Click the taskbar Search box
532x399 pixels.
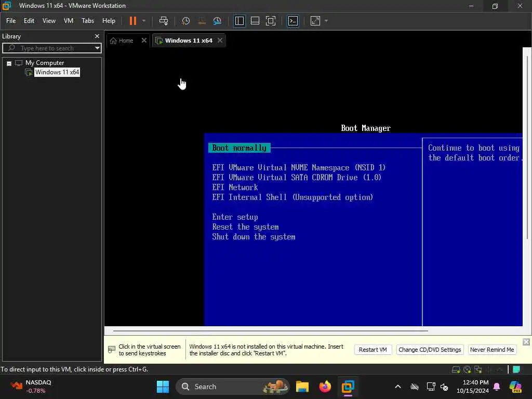tap(232, 387)
